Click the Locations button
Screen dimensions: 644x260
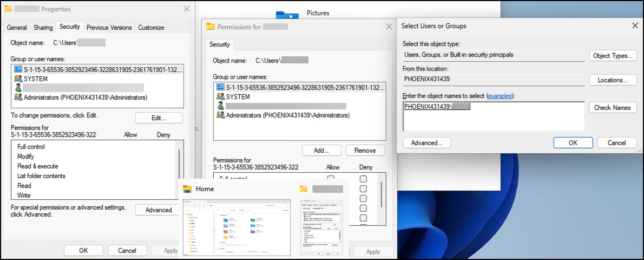613,80
